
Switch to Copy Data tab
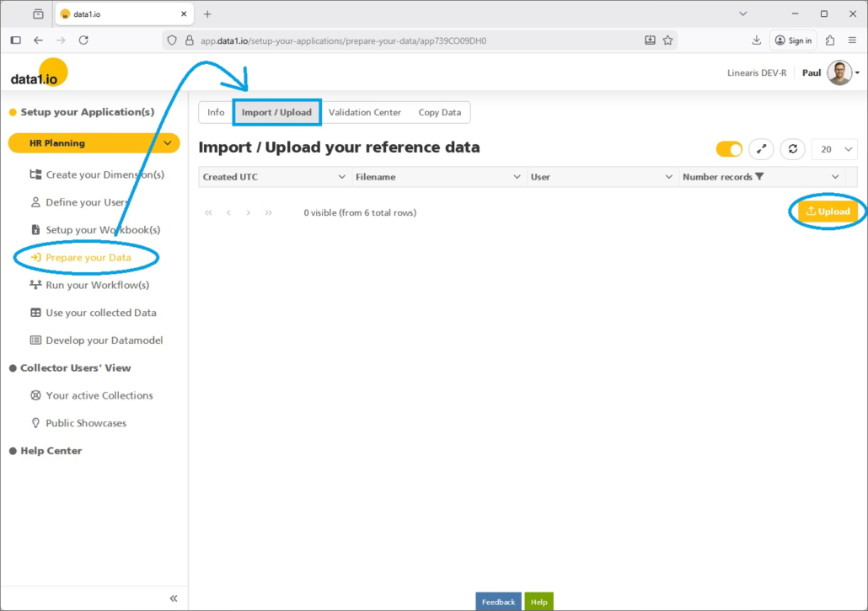tap(439, 112)
